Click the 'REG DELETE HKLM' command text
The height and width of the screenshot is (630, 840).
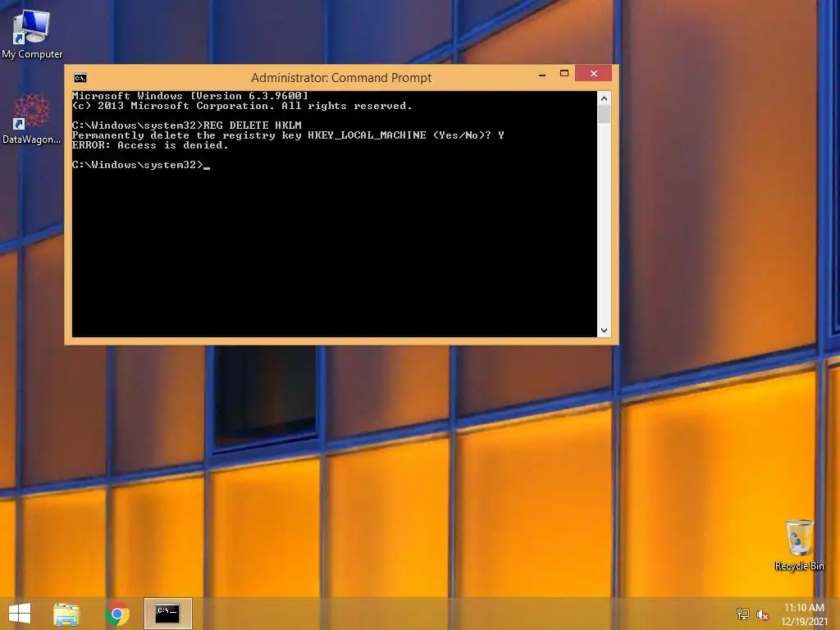253,126
